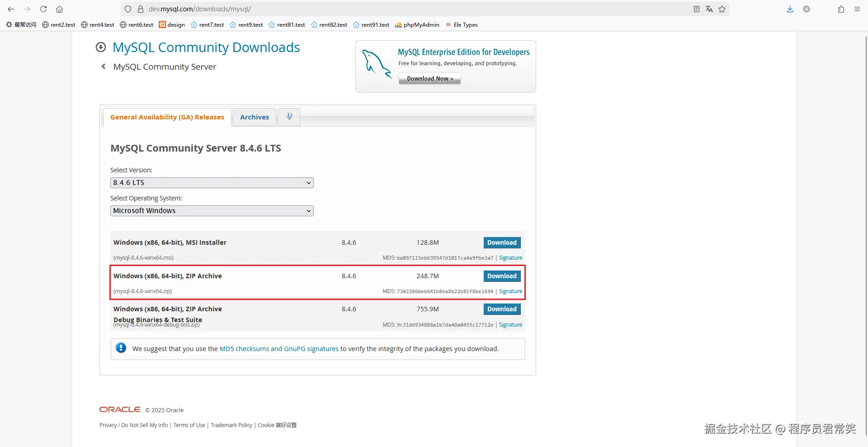Open the rent9.test bookmark

tap(246, 25)
